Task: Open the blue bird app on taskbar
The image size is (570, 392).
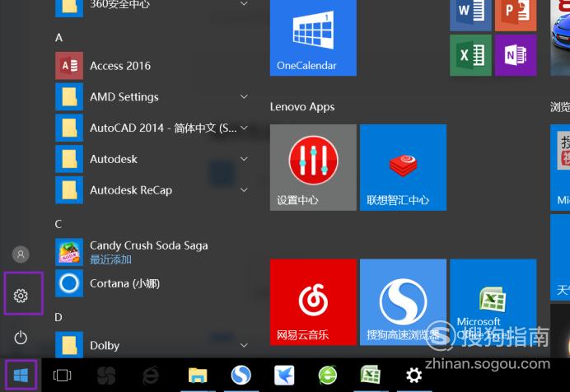Action: 284,376
